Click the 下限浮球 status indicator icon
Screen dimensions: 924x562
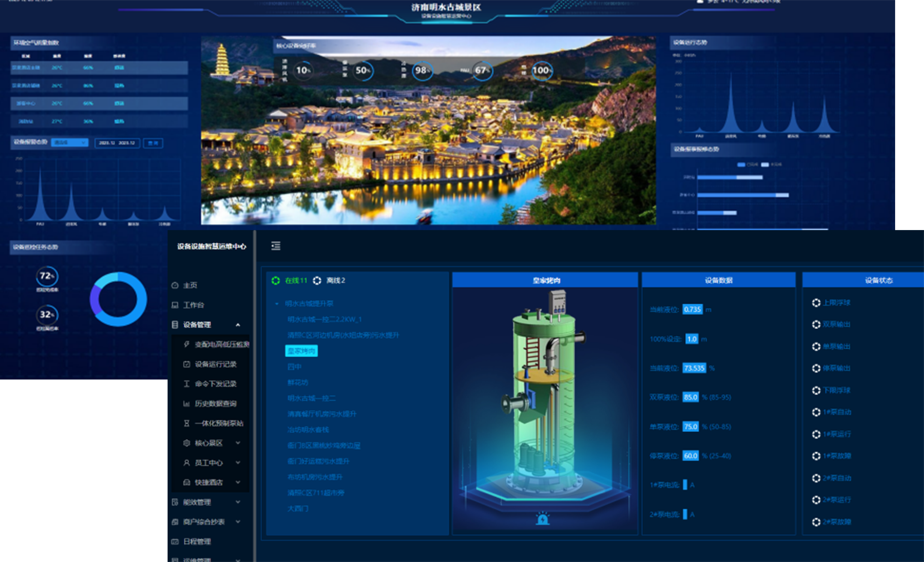(x=816, y=390)
